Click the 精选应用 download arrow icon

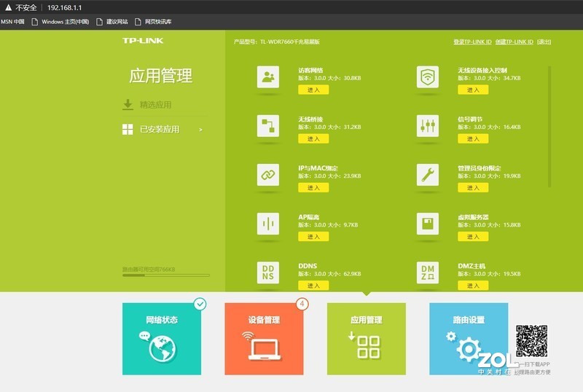pyautogui.click(x=128, y=104)
